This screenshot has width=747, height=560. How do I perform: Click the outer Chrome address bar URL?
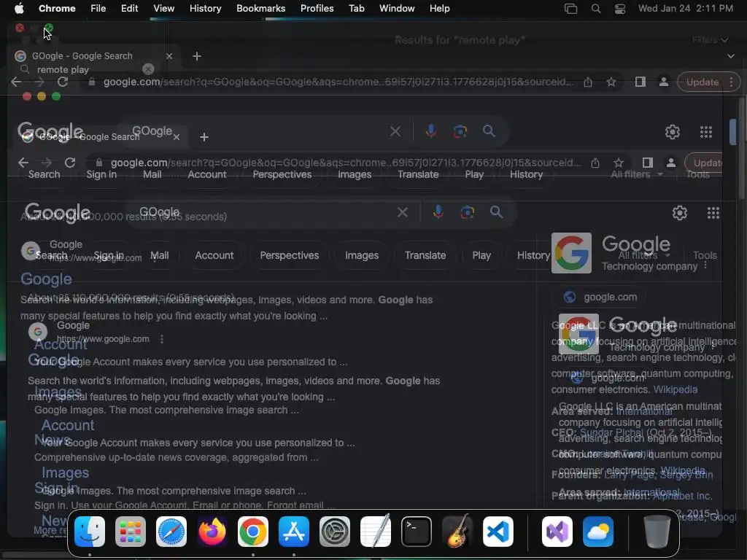[338, 82]
